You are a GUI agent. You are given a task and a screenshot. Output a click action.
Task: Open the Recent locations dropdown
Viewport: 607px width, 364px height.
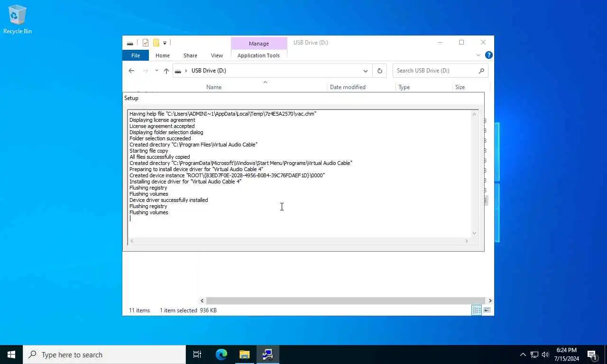coord(156,71)
